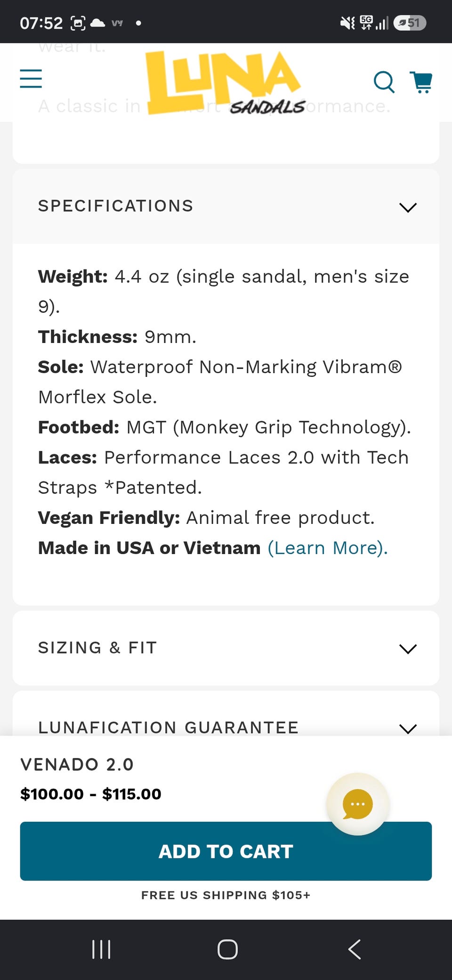Tap the search magnifier icon
This screenshot has width=452, height=980.
click(x=384, y=82)
